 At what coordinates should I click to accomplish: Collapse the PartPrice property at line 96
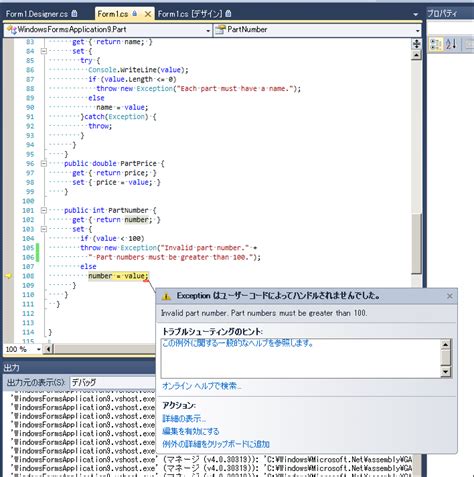[x=43, y=164]
